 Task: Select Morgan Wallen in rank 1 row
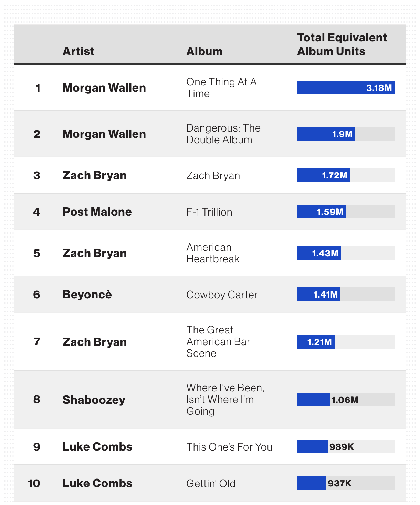coord(104,88)
